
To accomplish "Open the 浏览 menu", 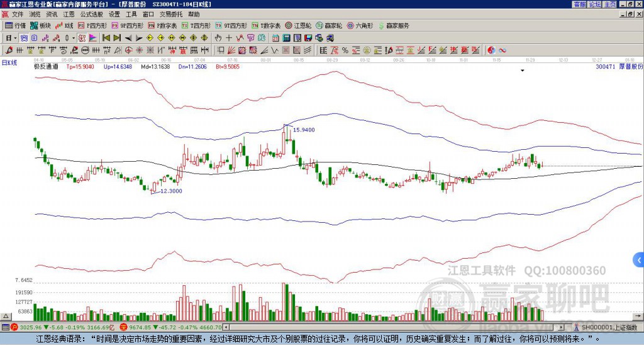I will (35, 14).
